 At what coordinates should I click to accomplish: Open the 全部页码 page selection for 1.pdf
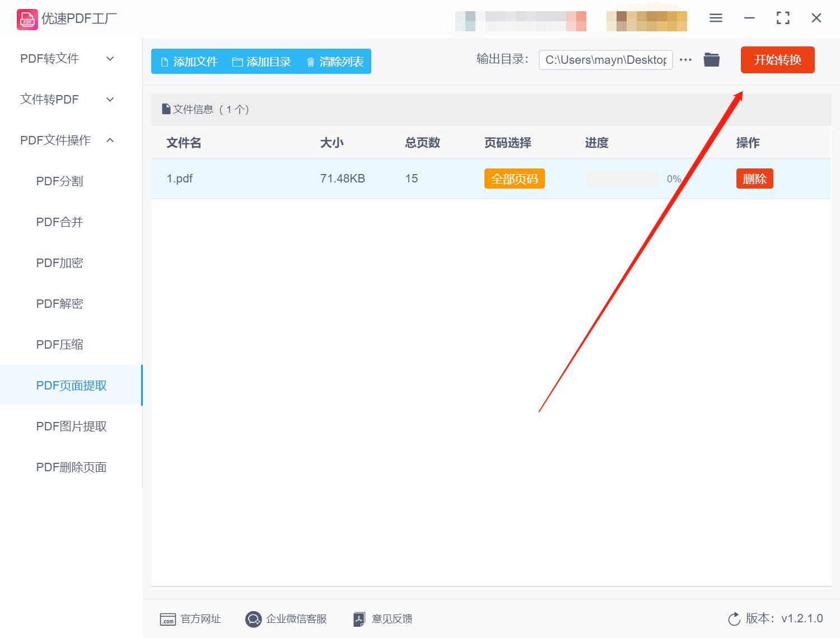(x=514, y=179)
